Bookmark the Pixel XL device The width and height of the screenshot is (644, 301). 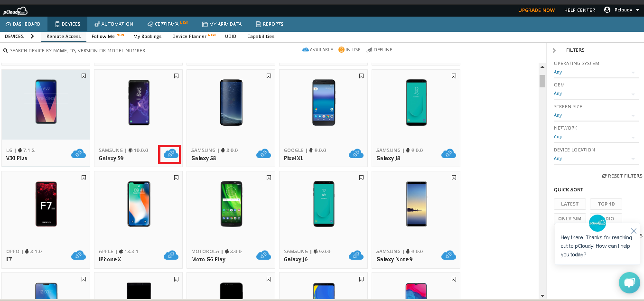pos(361,76)
